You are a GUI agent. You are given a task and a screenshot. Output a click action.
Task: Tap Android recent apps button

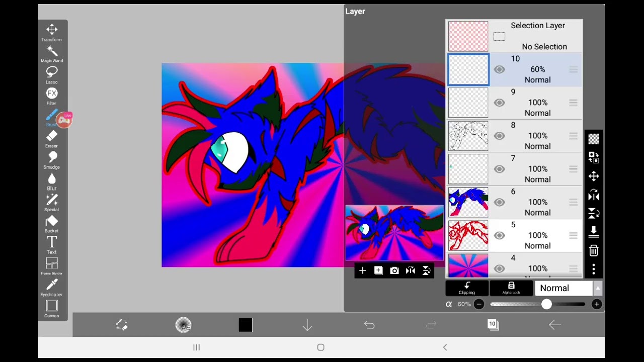[x=197, y=347]
